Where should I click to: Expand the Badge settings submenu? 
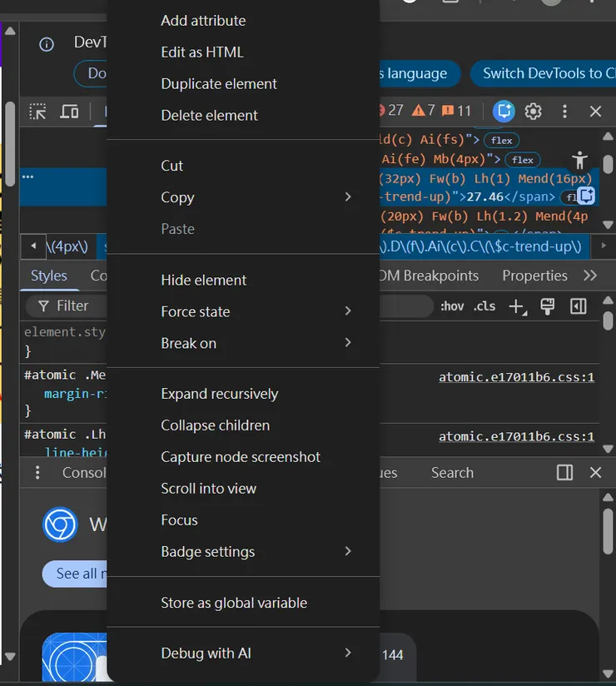pyautogui.click(x=243, y=552)
